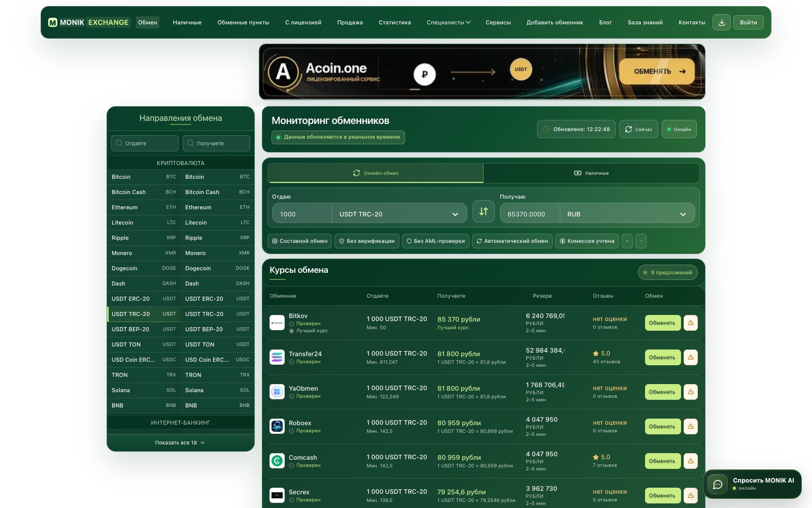Select Dogecoin in the receive column
The image size is (812, 508).
pyautogui.click(x=217, y=268)
